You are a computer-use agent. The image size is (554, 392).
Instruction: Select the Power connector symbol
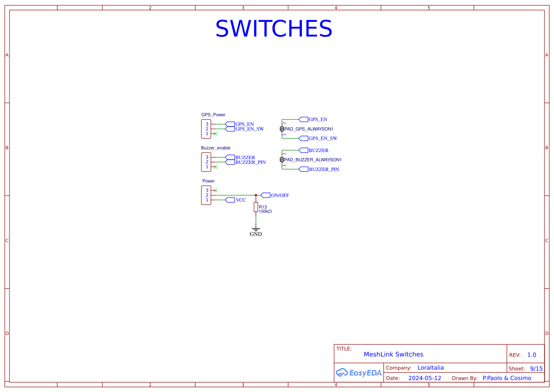click(x=206, y=195)
